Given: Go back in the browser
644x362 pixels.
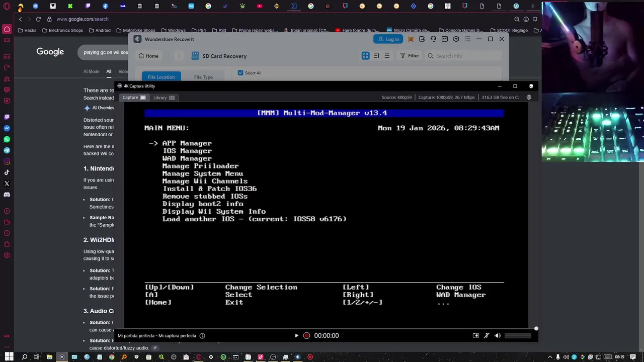Looking at the screenshot, I should [20, 19].
